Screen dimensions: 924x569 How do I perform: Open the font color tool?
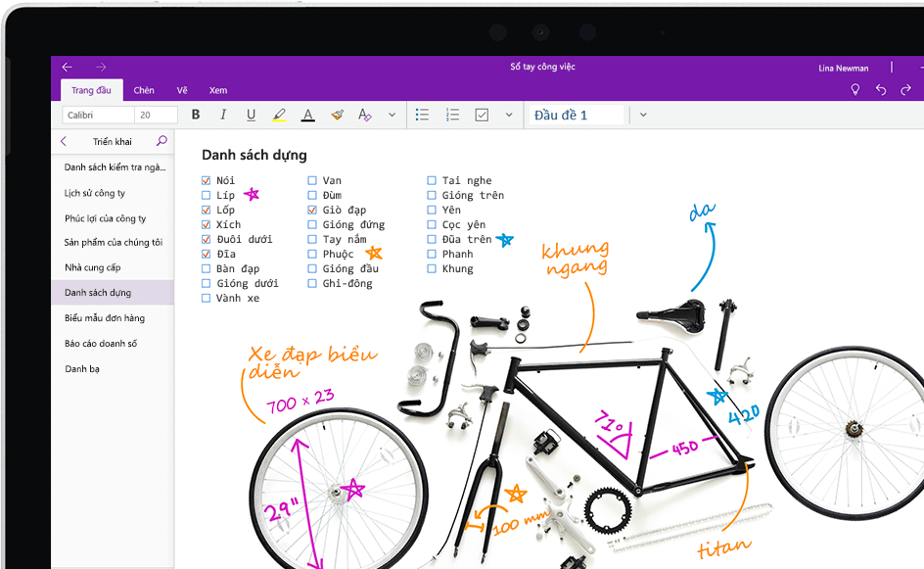[x=307, y=115]
